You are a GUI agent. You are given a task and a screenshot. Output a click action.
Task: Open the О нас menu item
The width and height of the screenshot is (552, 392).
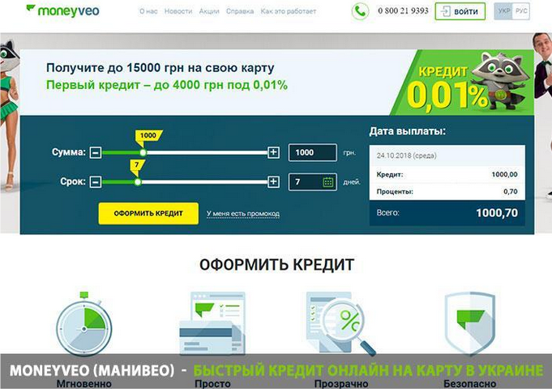(x=148, y=11)
